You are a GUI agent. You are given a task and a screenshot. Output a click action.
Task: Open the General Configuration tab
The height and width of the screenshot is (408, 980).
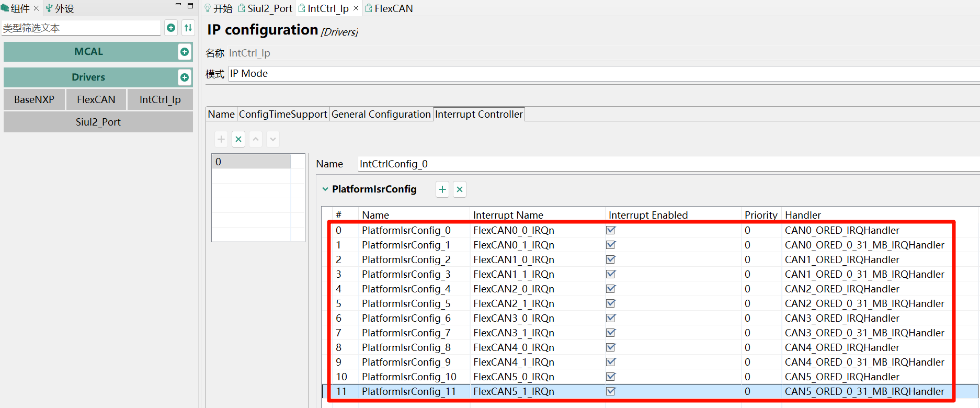click(381, 114)
